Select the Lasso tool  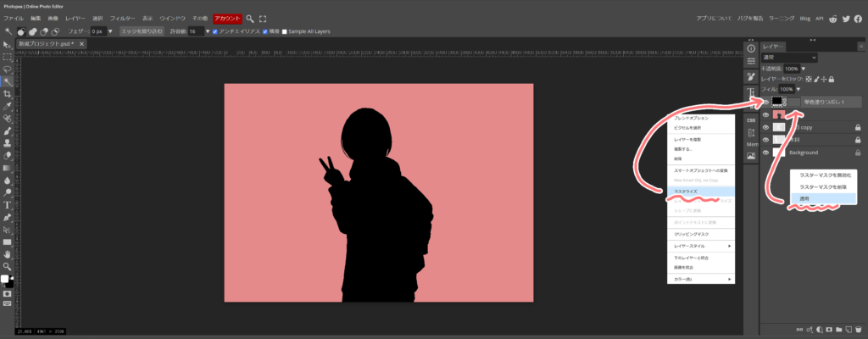click(7, 69)
